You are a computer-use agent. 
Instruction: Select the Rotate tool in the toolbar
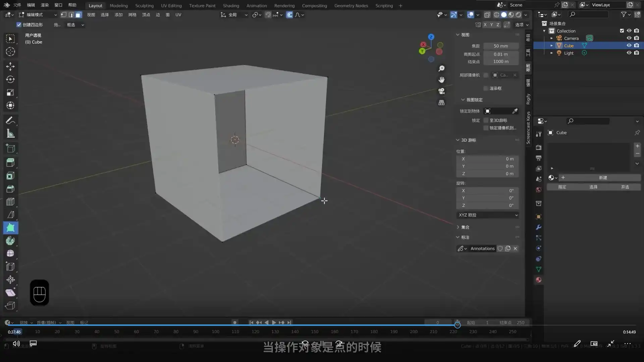tap(10, 79)
